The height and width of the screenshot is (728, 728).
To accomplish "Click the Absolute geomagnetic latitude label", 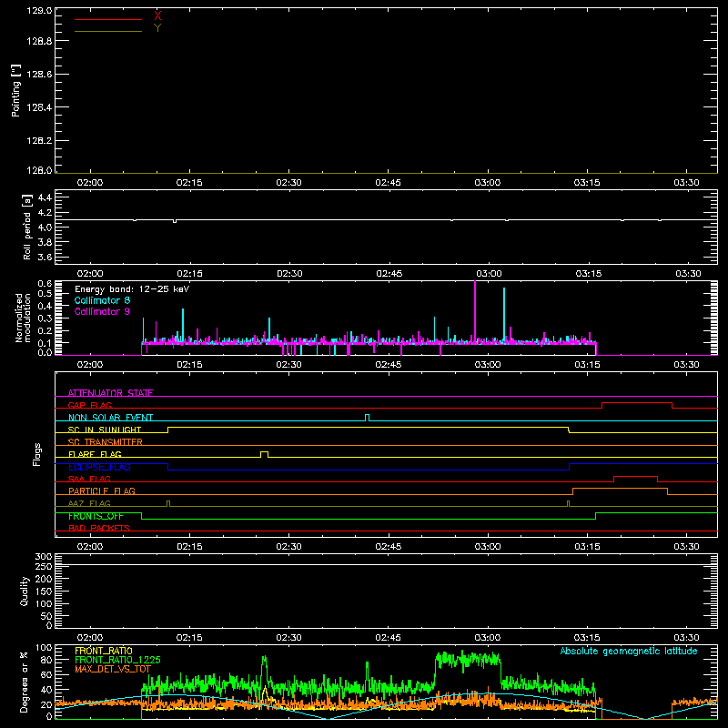I will click(629, 652).
